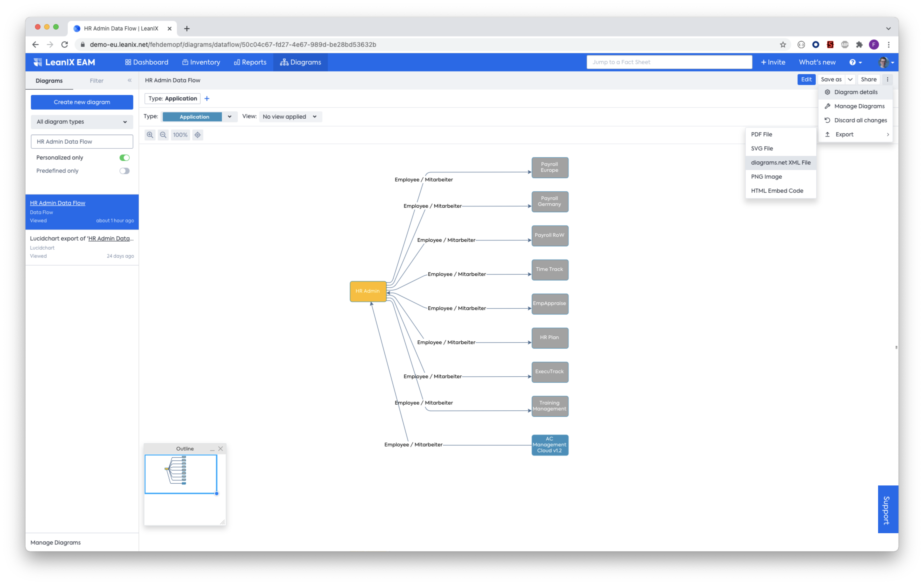Click the Type: Application filter tag
Viewport: 924px width, 585px height.
pos(172,99)
